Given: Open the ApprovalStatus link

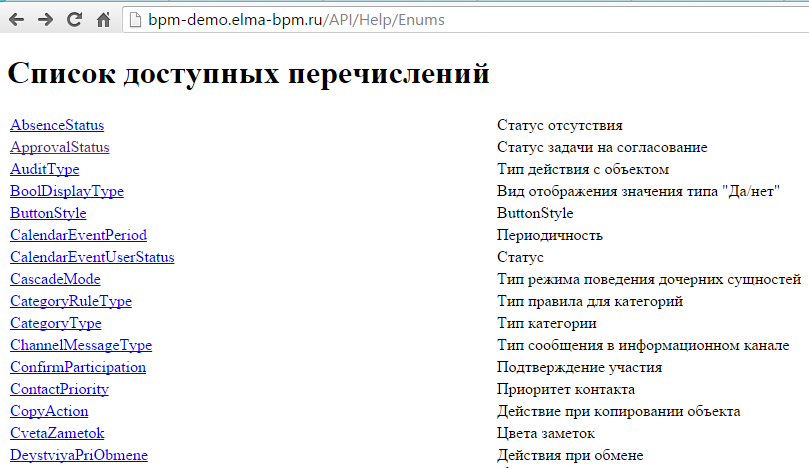Looking at the screenshot, I should coord(60,147).
